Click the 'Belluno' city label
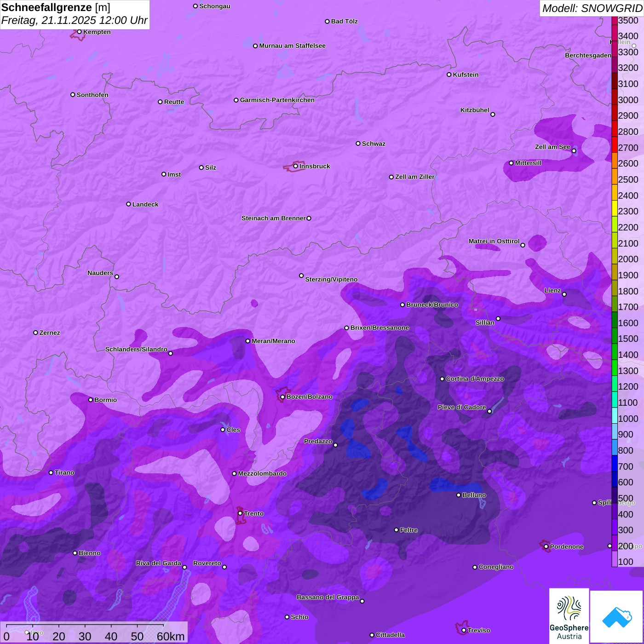Viewport: 644px width, 644px height. [x=474, y=495]
